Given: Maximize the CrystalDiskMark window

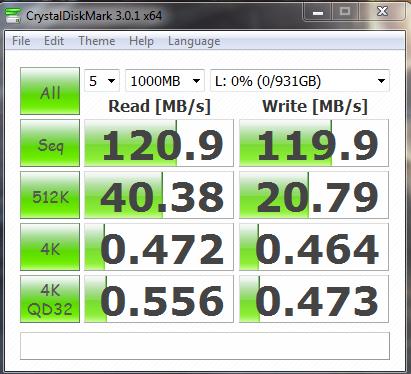Looking at the screenshot, I should click(345, 13).
